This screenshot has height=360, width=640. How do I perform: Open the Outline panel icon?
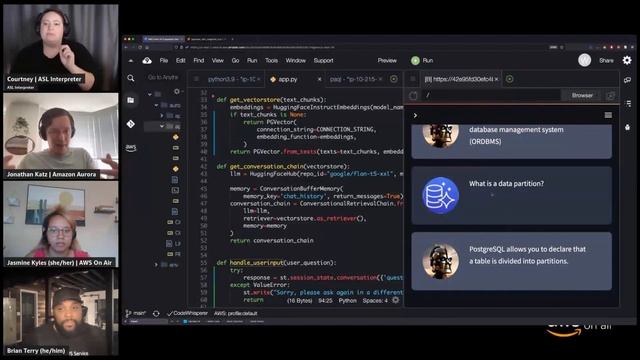[628, 103]
